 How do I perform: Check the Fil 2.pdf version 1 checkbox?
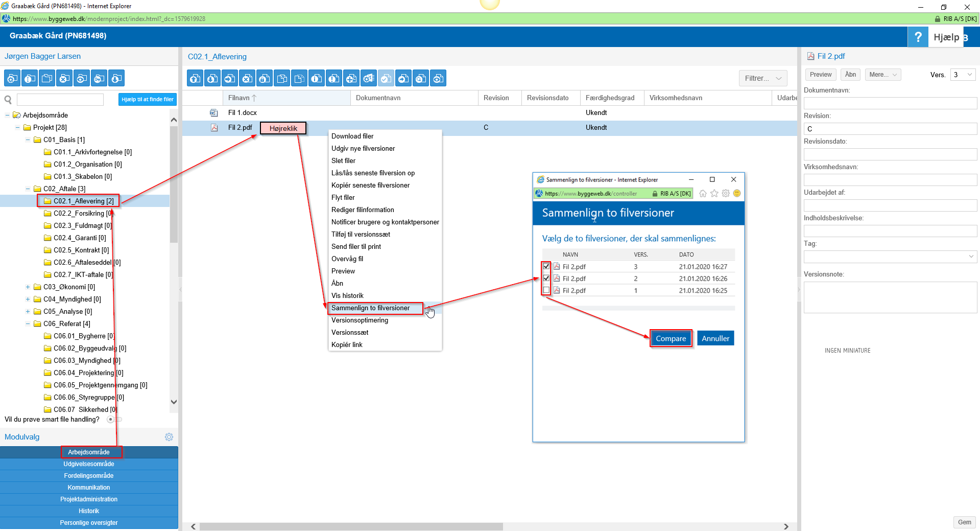(x=546, y=290)
